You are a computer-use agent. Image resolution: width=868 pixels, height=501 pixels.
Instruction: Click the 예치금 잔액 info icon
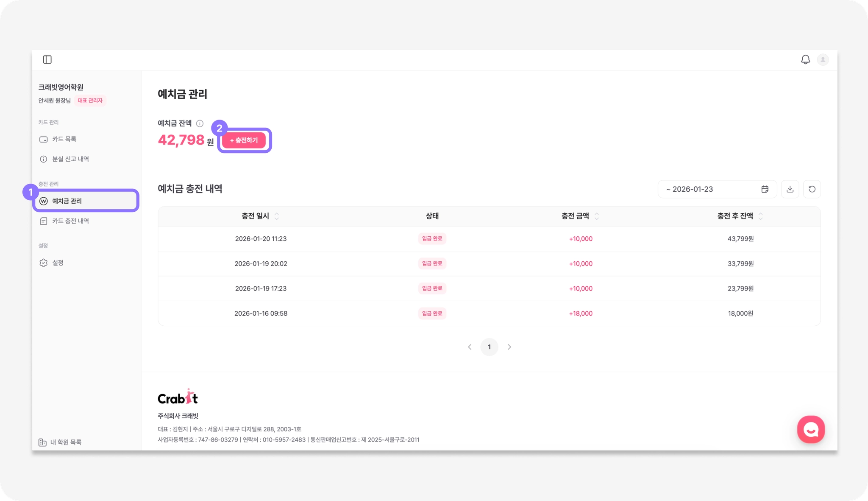click(x=200, y=123)
